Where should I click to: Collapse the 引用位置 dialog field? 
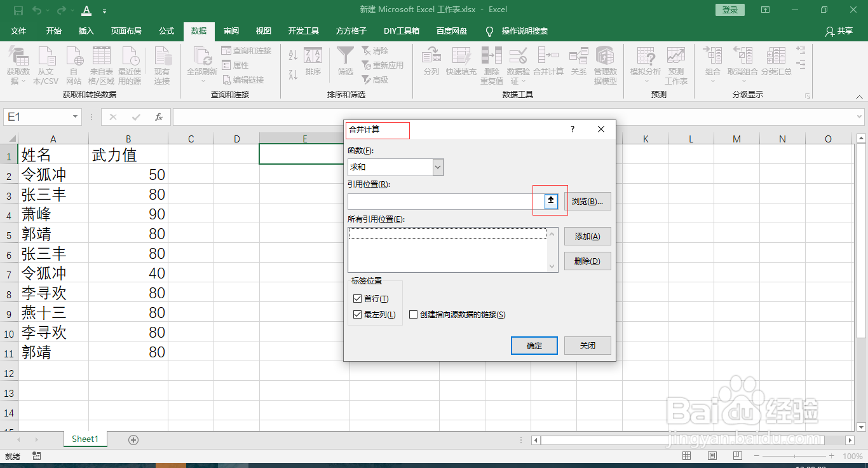click(550, 200)
